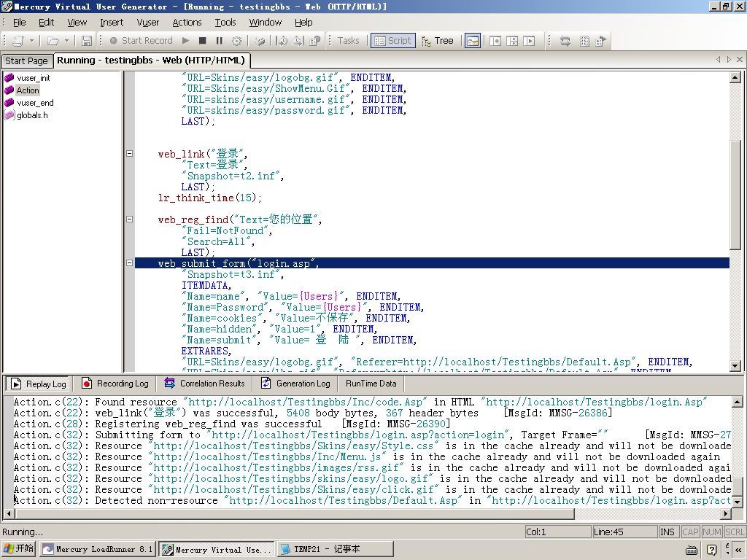Switch to Tree view

(438, 41)
